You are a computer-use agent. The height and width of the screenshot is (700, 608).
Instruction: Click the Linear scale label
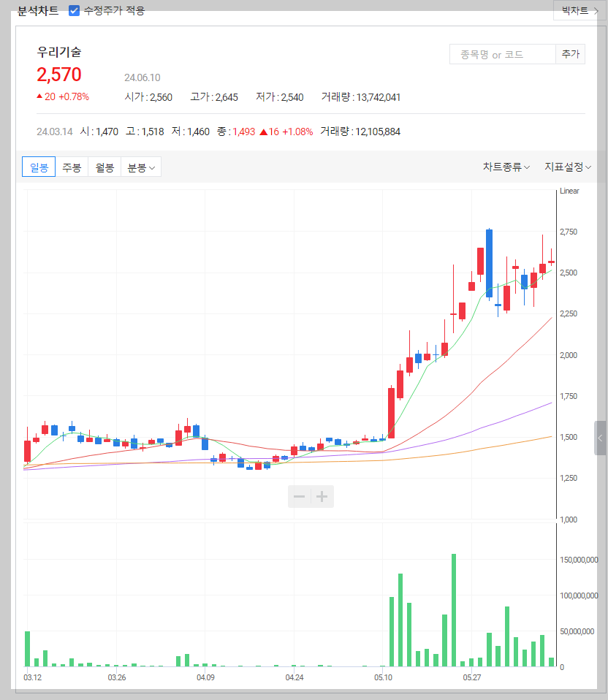569,191
